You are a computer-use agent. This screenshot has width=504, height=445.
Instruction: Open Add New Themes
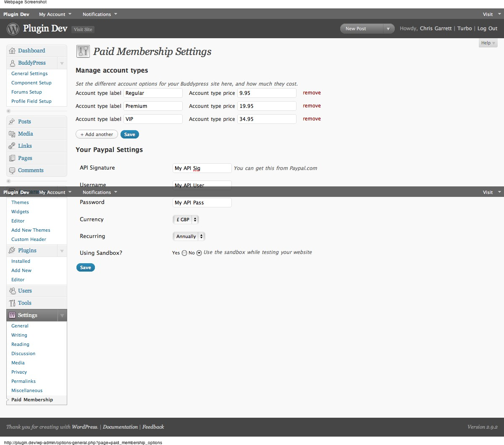click(x=31, y=230)
